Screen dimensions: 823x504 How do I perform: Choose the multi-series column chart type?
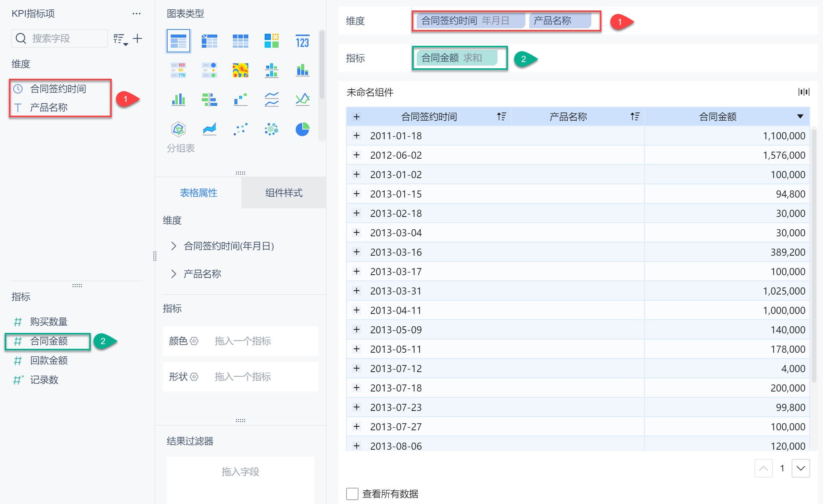(178, 99)
